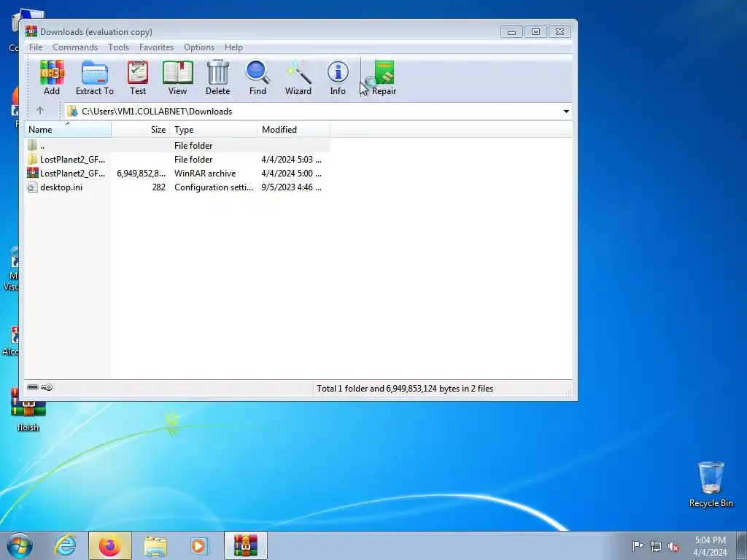Expand the address path dropdown arrow

click(x=566, y=112)
